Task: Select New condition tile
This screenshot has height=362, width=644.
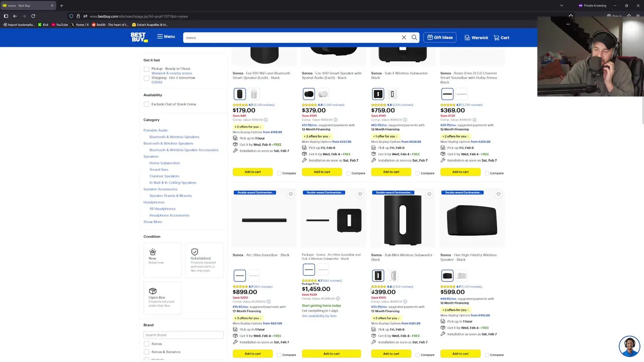Action: (162, 260)
